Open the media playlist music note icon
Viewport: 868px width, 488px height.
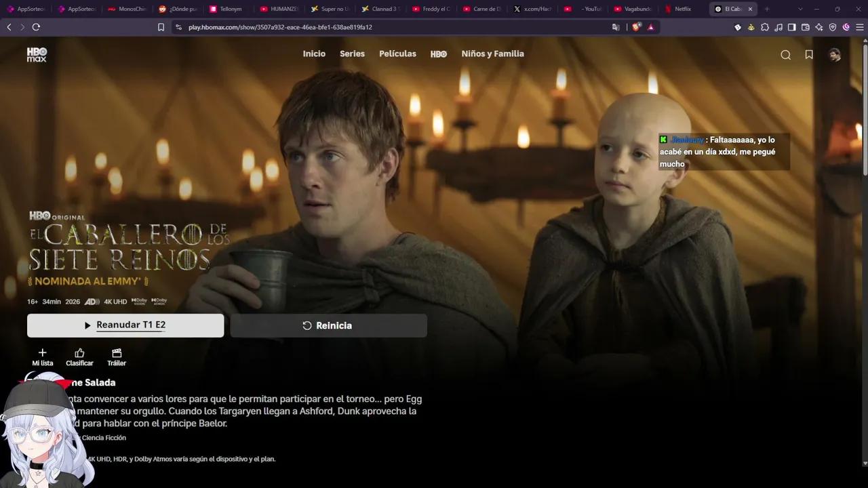(x=778, y=27)
